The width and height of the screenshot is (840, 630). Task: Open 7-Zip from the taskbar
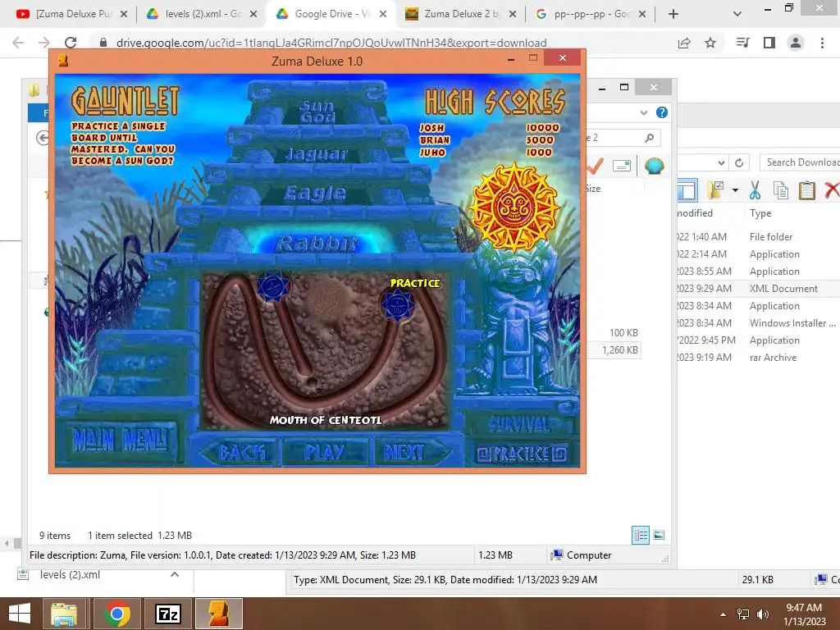pyautogui.click(x=167, y=614)
